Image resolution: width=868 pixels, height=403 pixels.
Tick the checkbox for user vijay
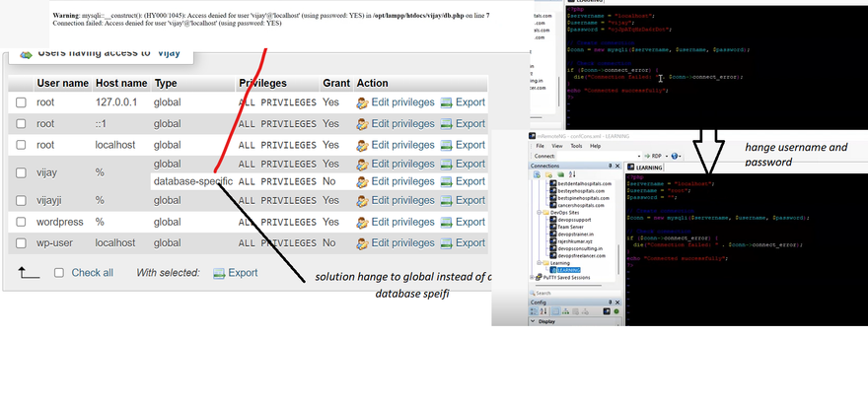[x=21, y=172]
